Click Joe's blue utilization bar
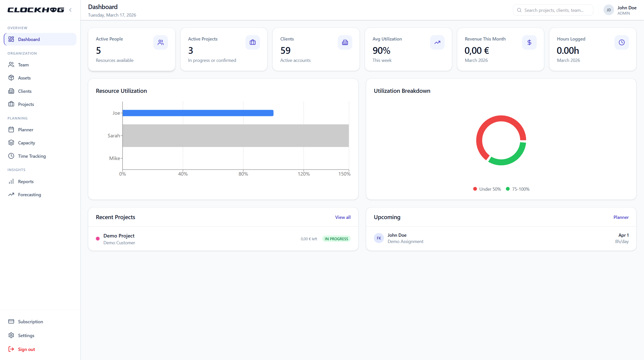The height and width of the screenshot is (360, 644). click(198, 113)
